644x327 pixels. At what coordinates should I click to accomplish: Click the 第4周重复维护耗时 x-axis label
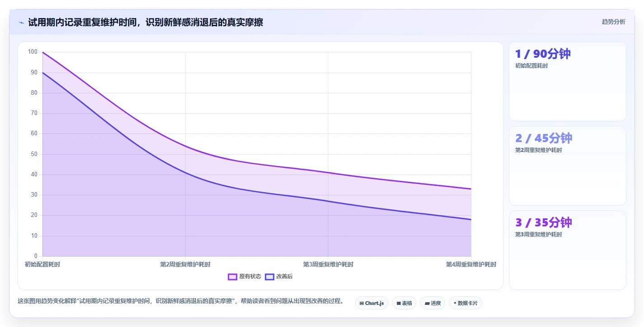coord(471,264)
